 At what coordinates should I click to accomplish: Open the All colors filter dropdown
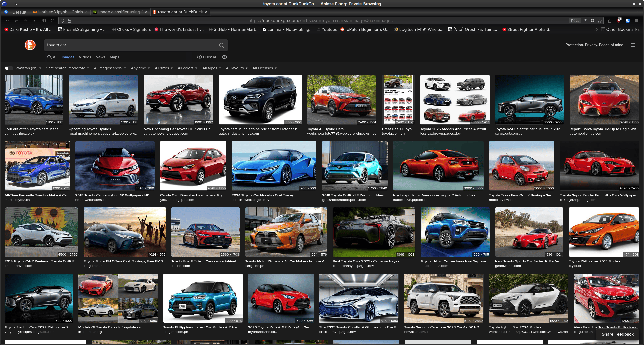(x=187, y=68)
